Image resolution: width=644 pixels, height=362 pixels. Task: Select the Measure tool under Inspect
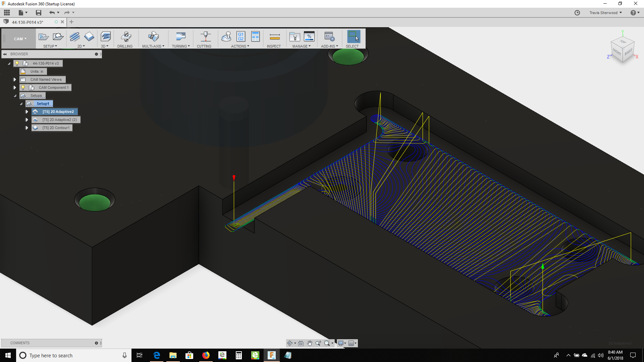coord(274,37)
